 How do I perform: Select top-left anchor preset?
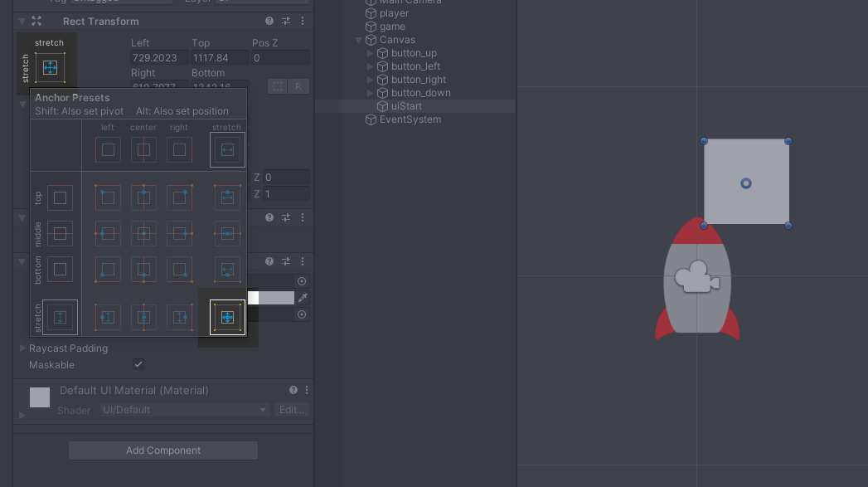[108, 197]
